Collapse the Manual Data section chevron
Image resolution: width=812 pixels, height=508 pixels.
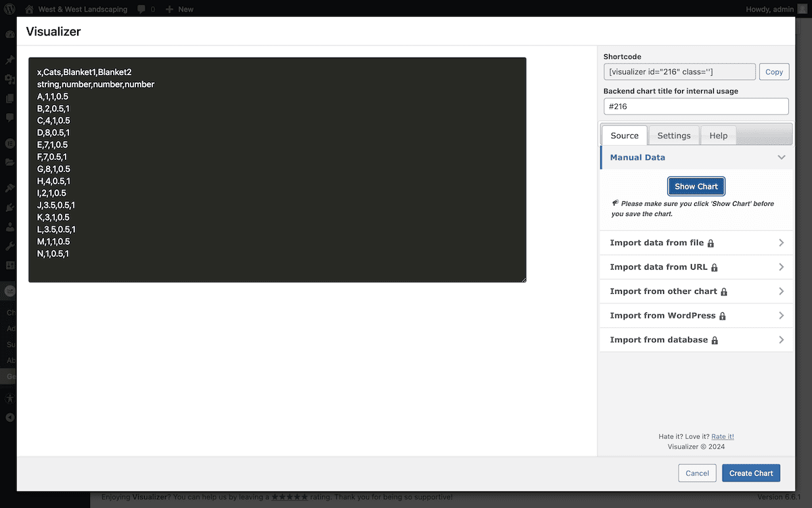click(x=782, y=157)
